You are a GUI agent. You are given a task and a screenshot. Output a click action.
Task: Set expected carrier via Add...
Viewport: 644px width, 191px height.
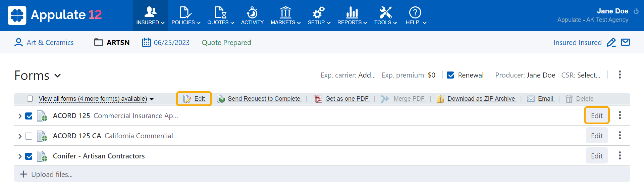pyautogui.click(x=367, y=75)
